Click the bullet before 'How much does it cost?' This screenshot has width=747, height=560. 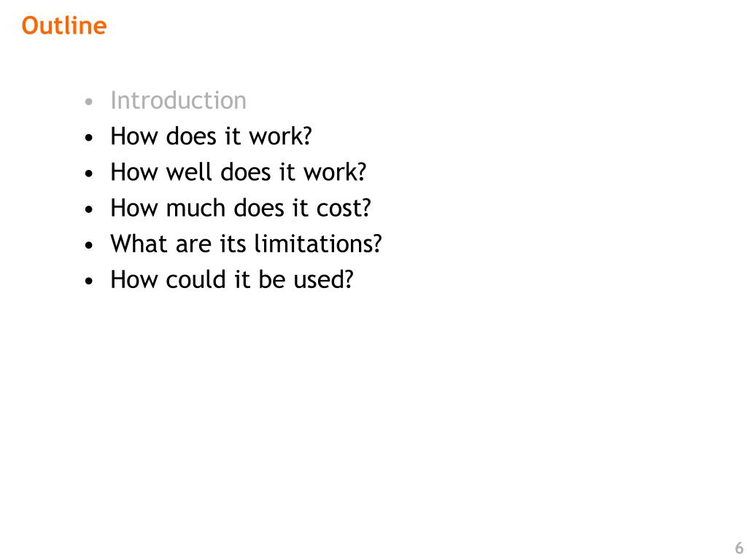pyautogui.click(x=88, y=209)
